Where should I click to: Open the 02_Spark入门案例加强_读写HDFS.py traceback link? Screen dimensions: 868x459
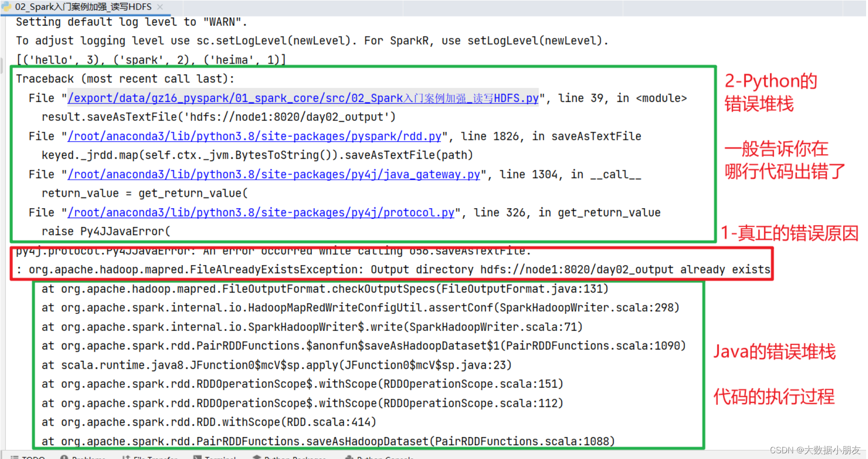pos(303,98)
